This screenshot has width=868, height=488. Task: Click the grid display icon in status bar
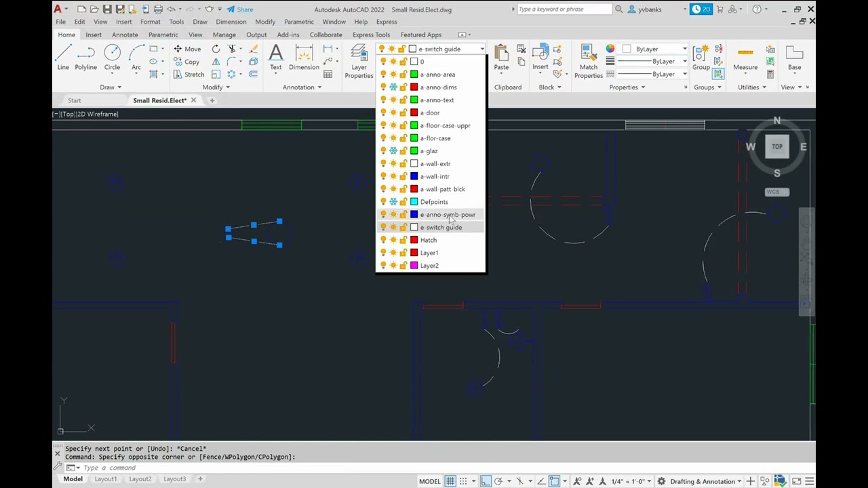point(450,481)
